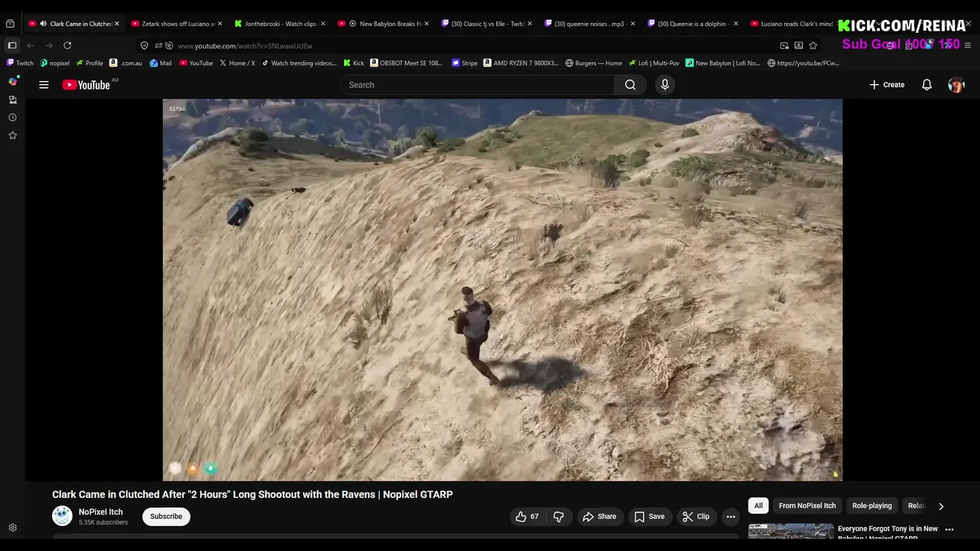This screenshot has width=980, height=551.
Task: Submit search with the magnifier button
Action: tap(630, 85)
